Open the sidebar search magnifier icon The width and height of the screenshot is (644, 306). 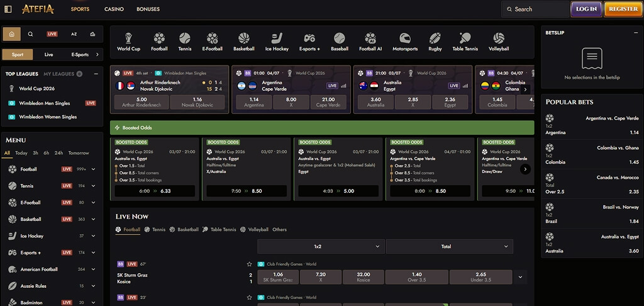pos(30,34)
